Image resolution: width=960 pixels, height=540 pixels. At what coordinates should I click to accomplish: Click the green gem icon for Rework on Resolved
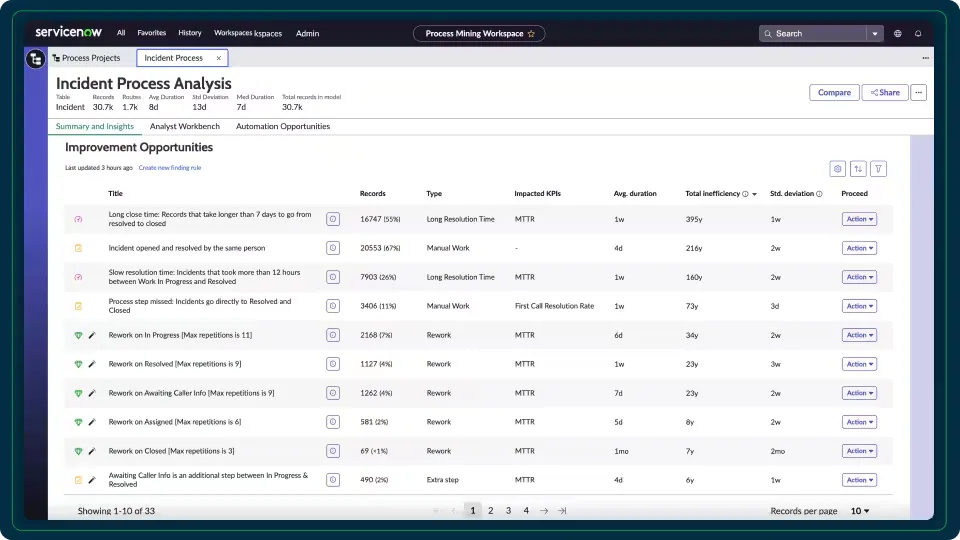[78, 364]
